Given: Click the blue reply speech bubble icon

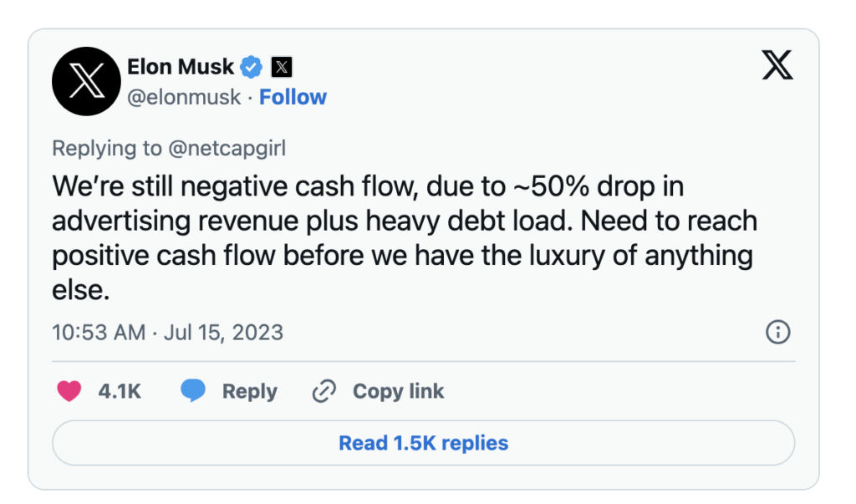Looking at the screenshot, I should pos(193,391).
